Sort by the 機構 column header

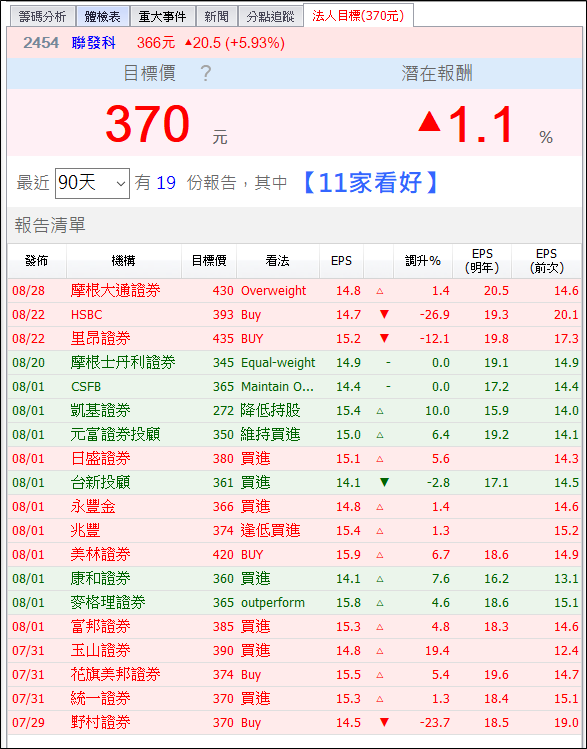tap(123, 261)
